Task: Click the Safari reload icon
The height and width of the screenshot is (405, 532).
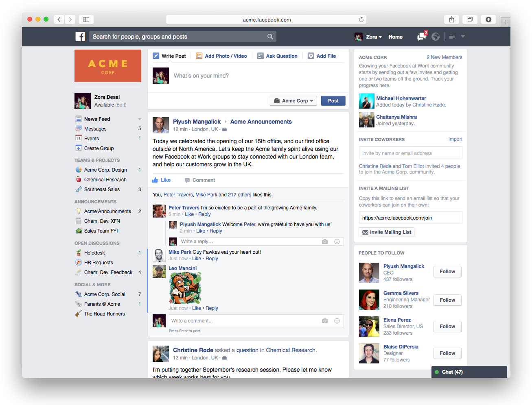Action: point(361,20)
